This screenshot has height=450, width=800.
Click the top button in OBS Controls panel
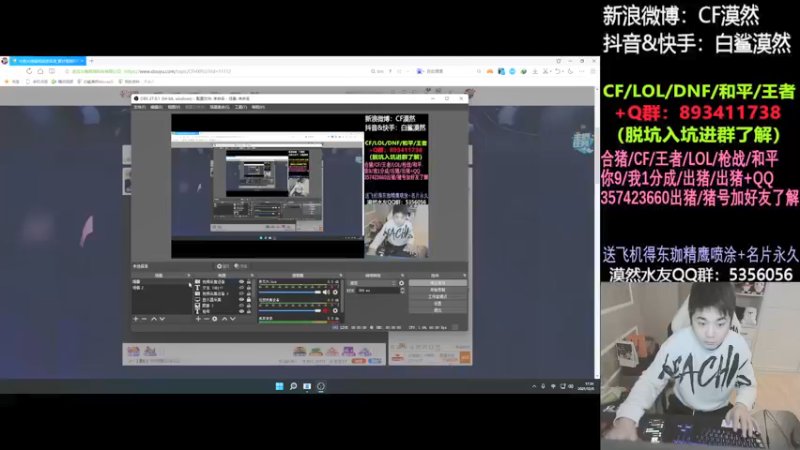pos(438,283)
